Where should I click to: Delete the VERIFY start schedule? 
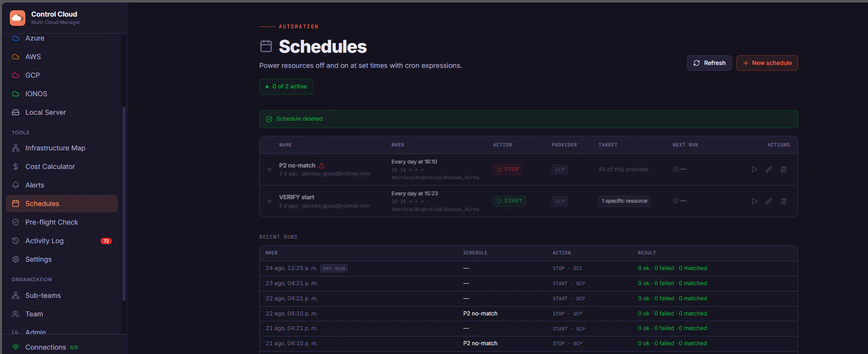click(x=784, y=201)
